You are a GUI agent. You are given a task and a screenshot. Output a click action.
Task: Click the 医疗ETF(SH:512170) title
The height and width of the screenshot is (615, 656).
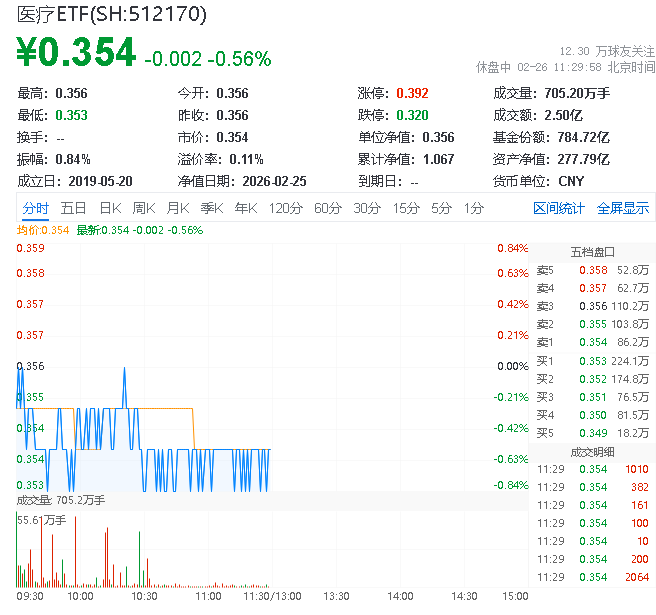coord(112,15)
